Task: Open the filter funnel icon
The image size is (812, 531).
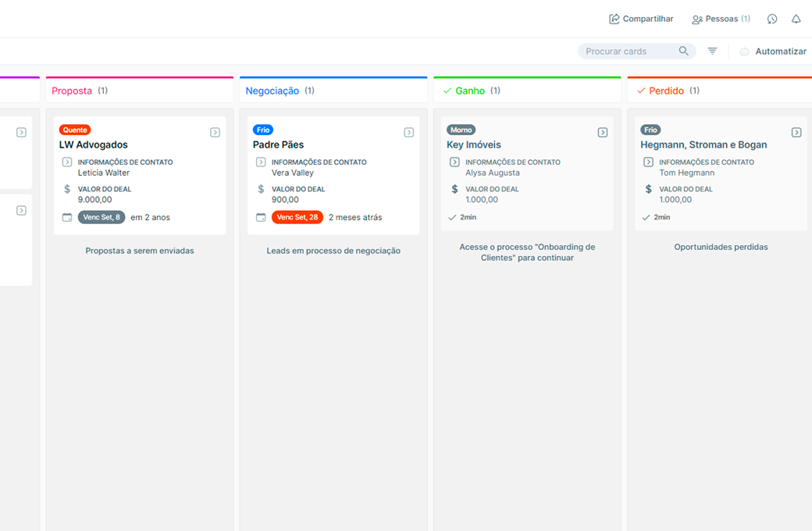Action: (x=712, y=50)
